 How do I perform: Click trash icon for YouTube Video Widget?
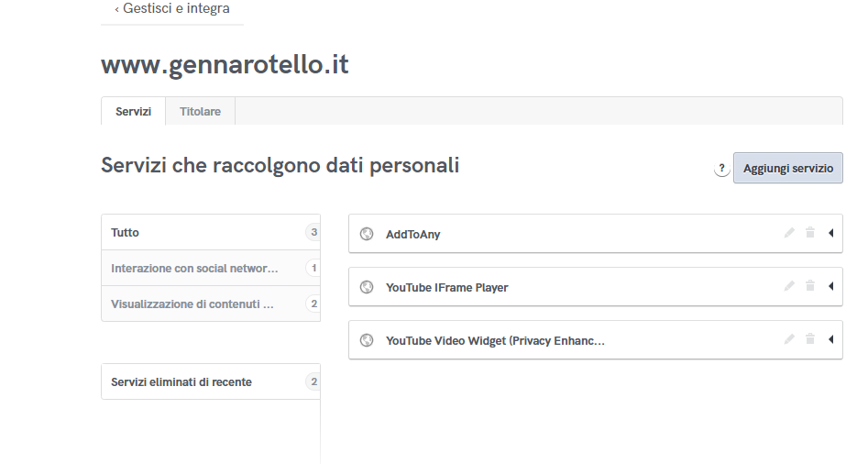pos(810,339)
